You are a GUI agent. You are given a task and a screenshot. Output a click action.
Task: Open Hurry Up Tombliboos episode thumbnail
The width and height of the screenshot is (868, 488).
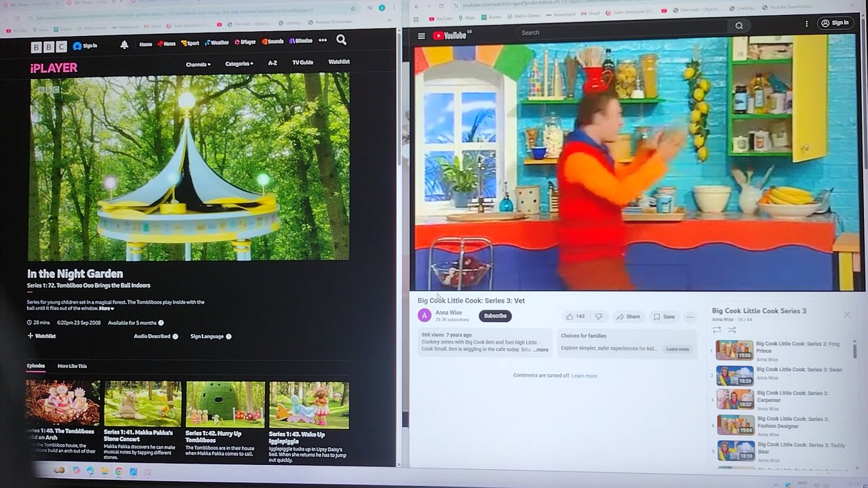224,405
